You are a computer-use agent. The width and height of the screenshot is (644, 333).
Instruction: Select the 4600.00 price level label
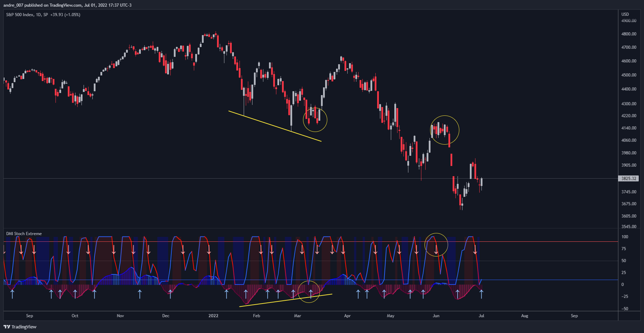pyautogui.click(x=629, y=61)
